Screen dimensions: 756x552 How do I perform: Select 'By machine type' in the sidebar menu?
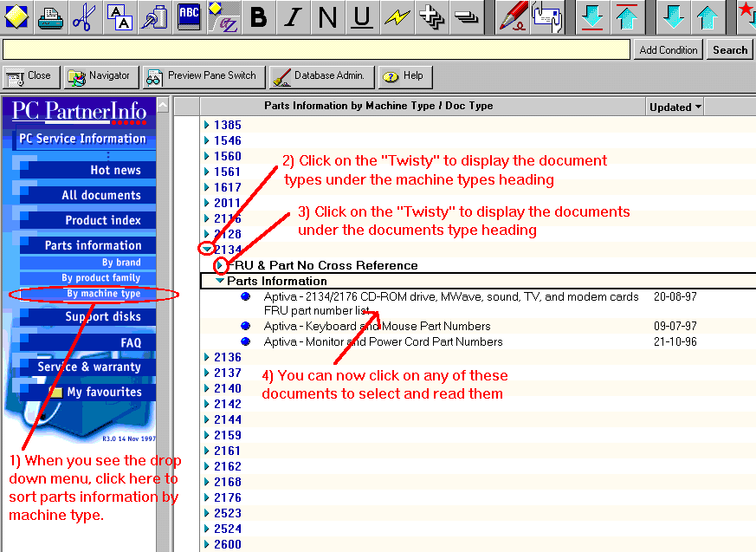click(103, 294)
